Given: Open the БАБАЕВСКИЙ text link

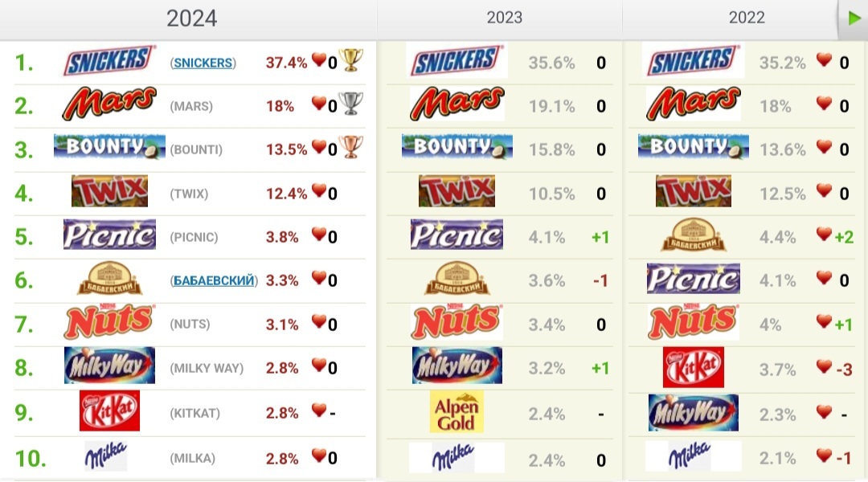Looking at the screenshot, I should point(214,280).
